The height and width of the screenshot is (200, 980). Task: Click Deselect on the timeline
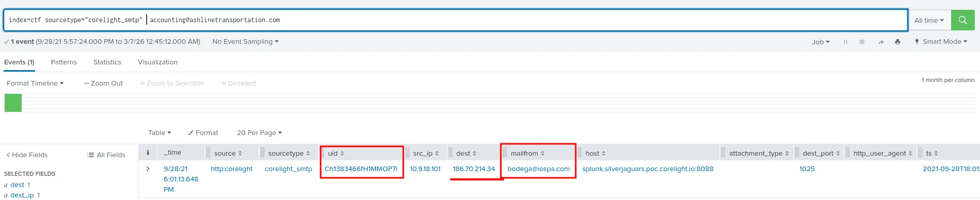[239, 83]
